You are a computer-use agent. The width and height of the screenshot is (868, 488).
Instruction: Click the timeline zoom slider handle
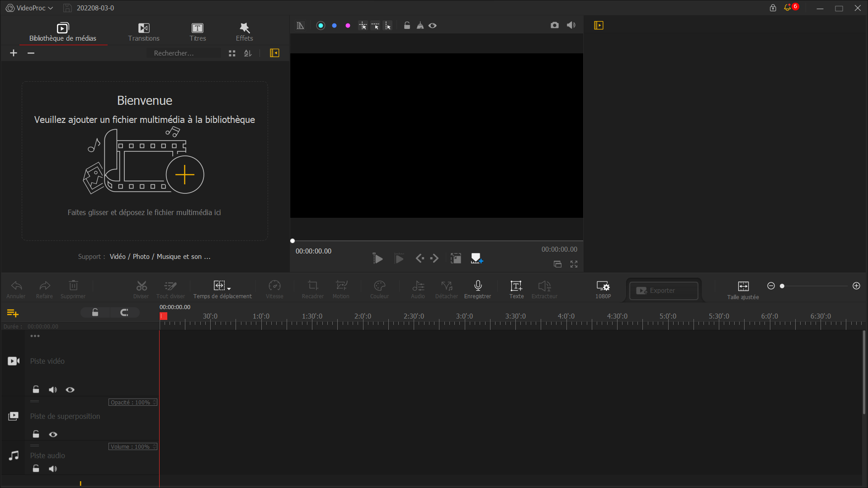782,286
